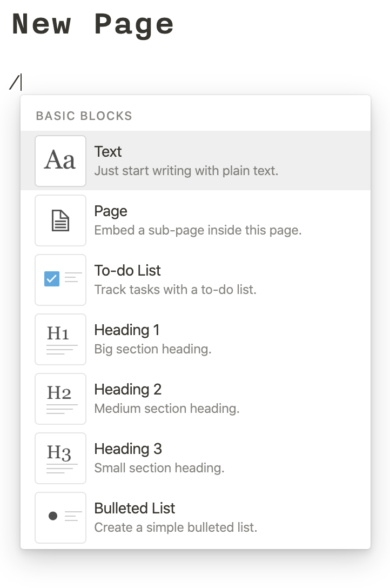Click 'Embed a sub-page inside this page' description
The height and width of the screenshot is (588, 390).
click(198, 230)
